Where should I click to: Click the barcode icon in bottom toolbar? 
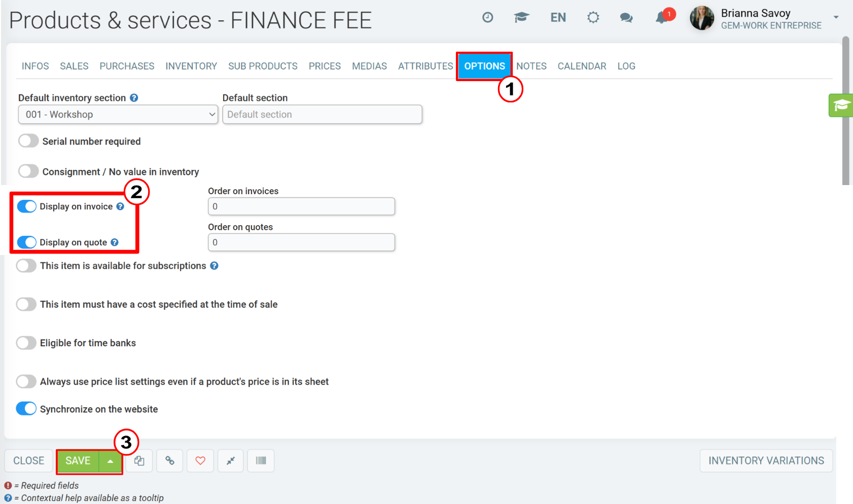[261, 460]
